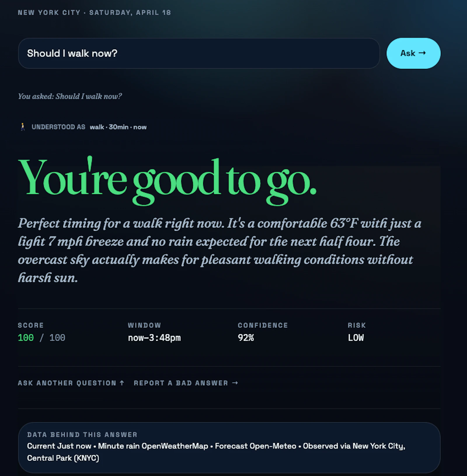The width and height of the screenshot is (467, 476).
Task: Click the up arrow next to ASK ANOTHER QUESTION
Action: [x=122, y=383]
